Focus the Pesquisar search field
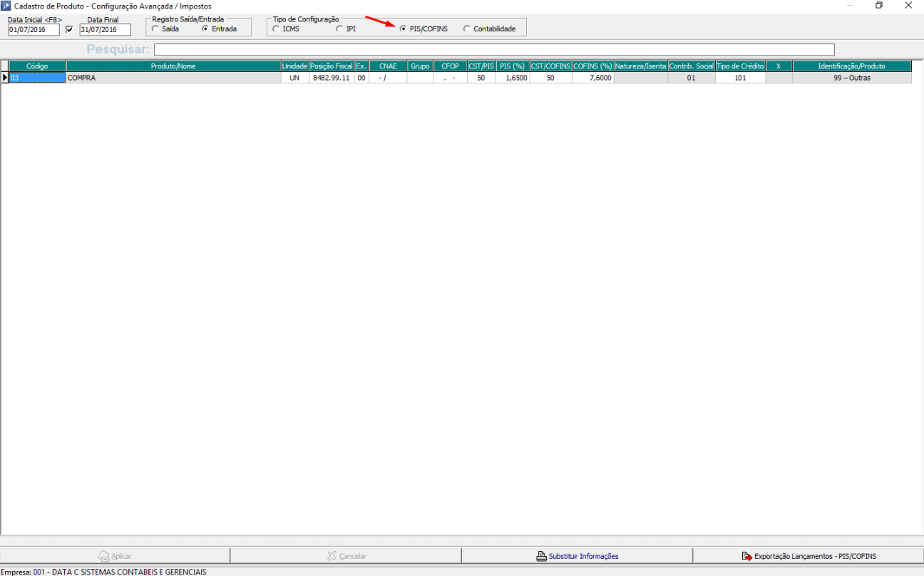The width and height of the screenshot is (924, 576). [493, 49]
